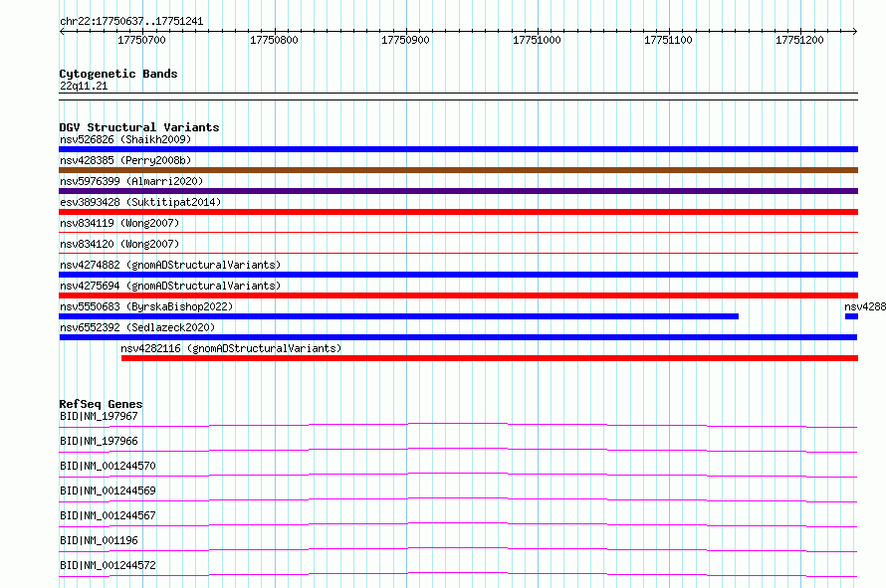Select the red nsv4282116 variant bar
This screenshot has height=588, width=886.
pos(490,358)
